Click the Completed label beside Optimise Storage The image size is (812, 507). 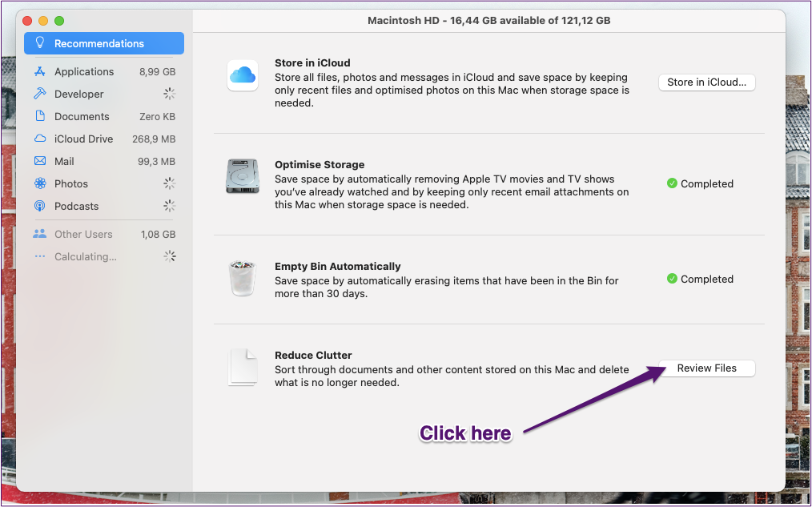(707, 184)
